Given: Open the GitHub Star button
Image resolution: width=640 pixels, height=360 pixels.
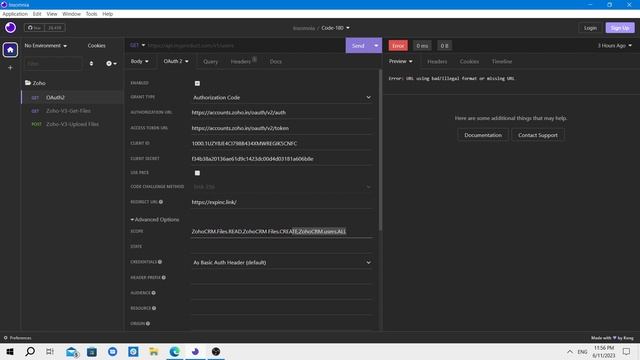Looking at the screenshot, I should [35, 28].
